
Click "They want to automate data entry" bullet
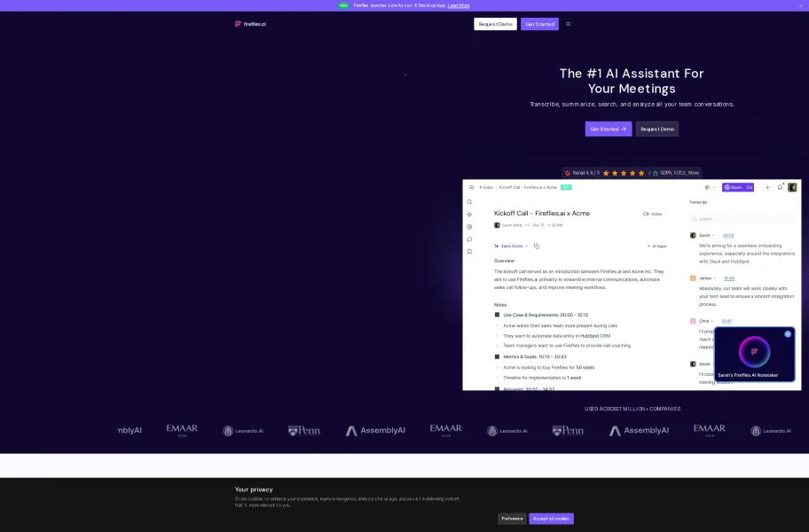point(557,335)
